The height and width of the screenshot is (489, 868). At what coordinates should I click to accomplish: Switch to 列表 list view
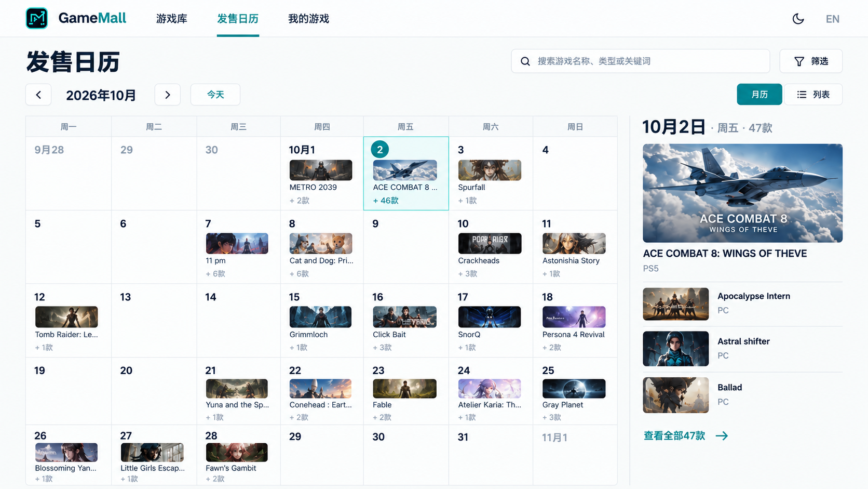813,95
